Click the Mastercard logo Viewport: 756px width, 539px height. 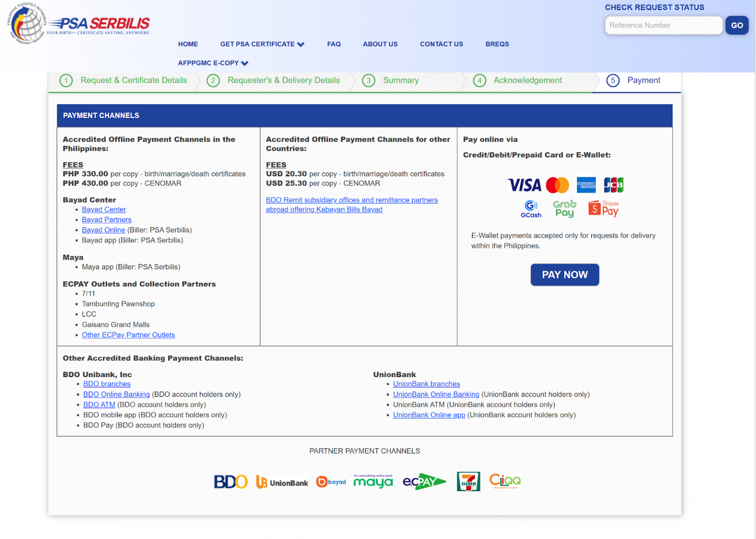557,186
